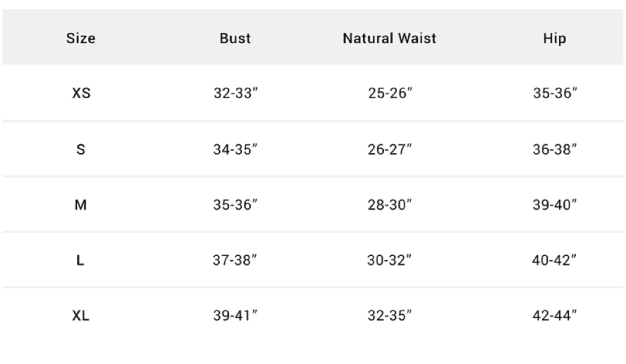The image size is (626, 364).
Task: Click the L size row label
Action: 80,260
